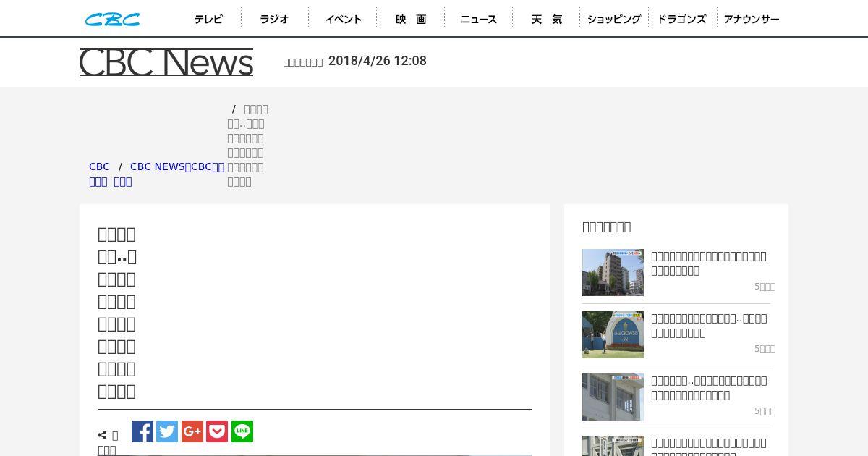Select ニュース in the top navigation
This screenshot has height=456, width=868.
tap(479, 20)
